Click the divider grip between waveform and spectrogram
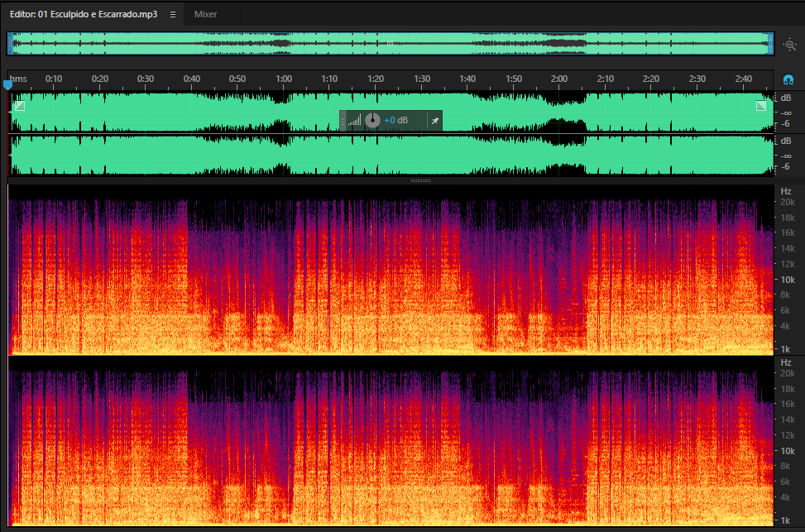Screen dimensions: 805x532 tap(420, 180)
